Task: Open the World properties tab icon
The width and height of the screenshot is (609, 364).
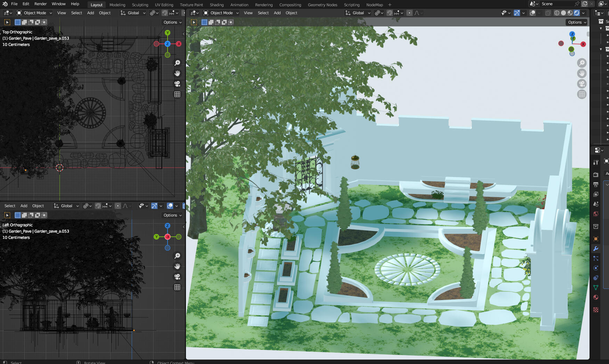Action: (595, 214)
